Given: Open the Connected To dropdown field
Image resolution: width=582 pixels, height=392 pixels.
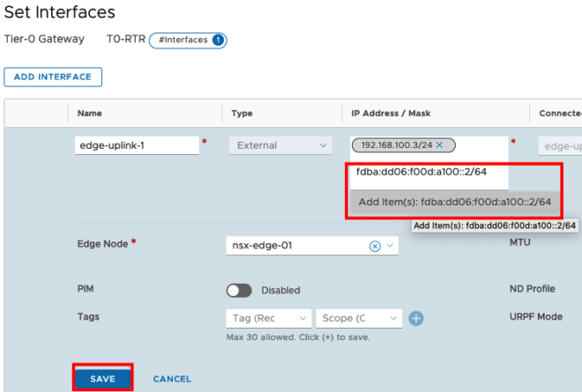Looking at the screenshot, I should 560,145.
